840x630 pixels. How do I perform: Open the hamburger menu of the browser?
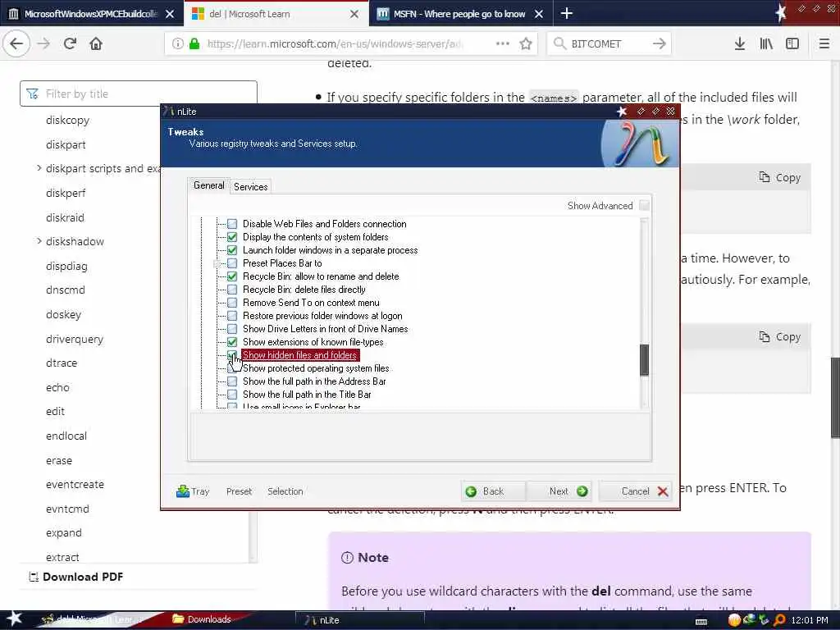tap(824, 43)
